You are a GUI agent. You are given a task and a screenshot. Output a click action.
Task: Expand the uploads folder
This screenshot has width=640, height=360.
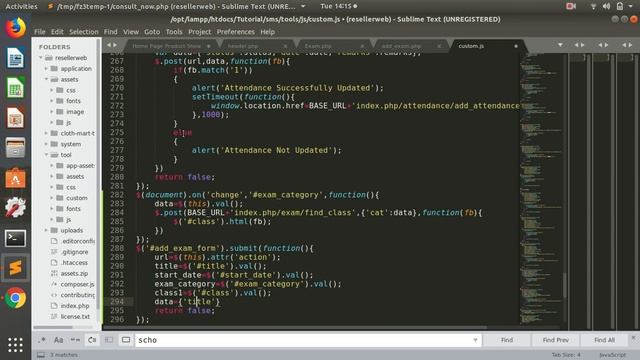46,230
